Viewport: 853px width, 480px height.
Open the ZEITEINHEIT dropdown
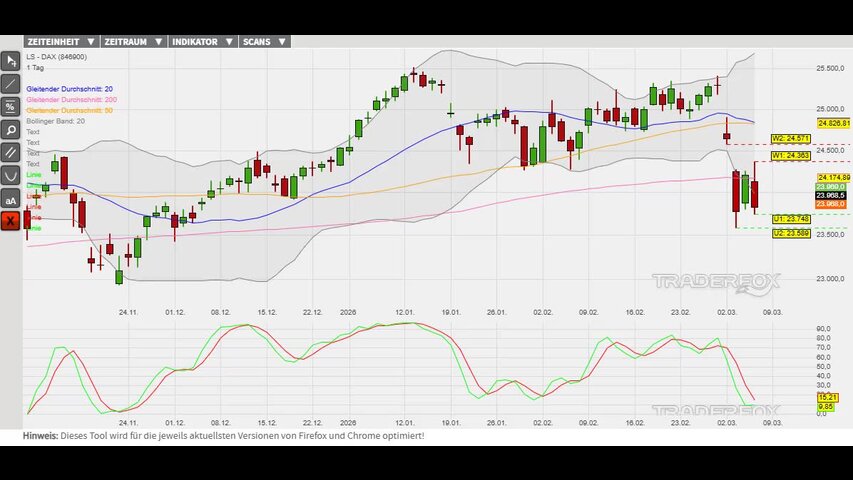coord(61,42)
